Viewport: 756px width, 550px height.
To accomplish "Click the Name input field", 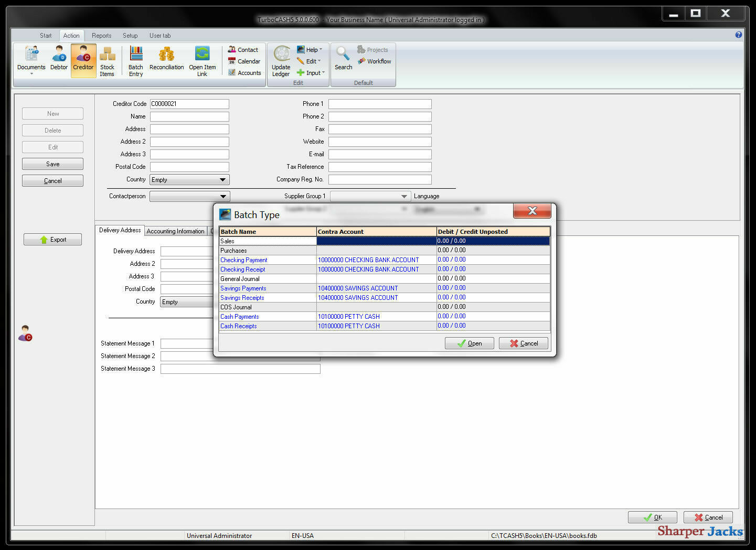I will coord(189,116).
